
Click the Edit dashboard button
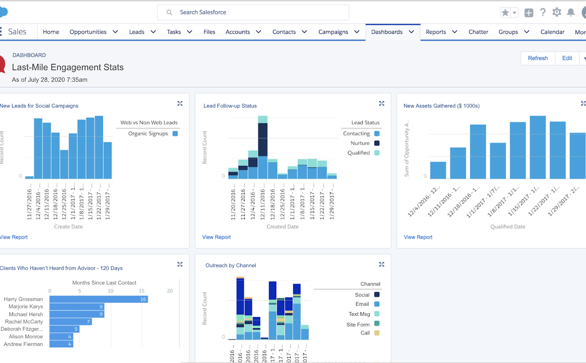567,58
